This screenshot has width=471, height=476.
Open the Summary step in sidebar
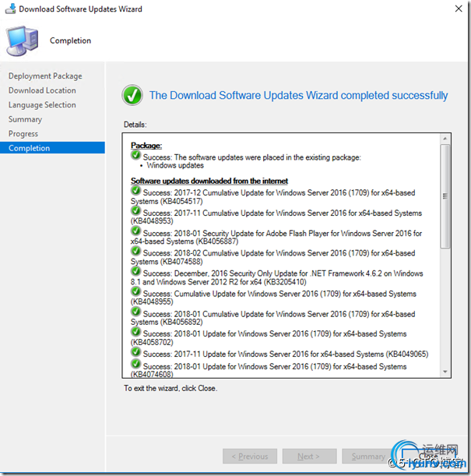[25, 119]
